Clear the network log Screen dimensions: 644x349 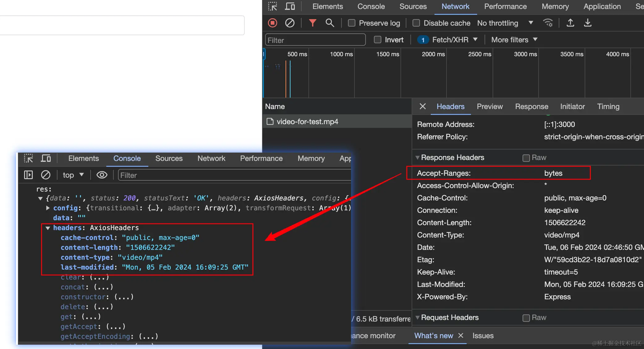[290, 23]
